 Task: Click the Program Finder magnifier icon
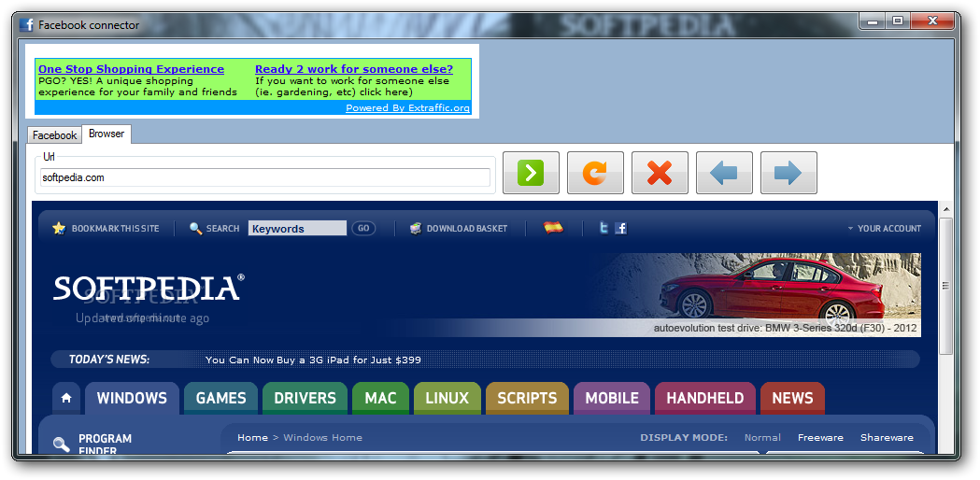tap(61, 445)
